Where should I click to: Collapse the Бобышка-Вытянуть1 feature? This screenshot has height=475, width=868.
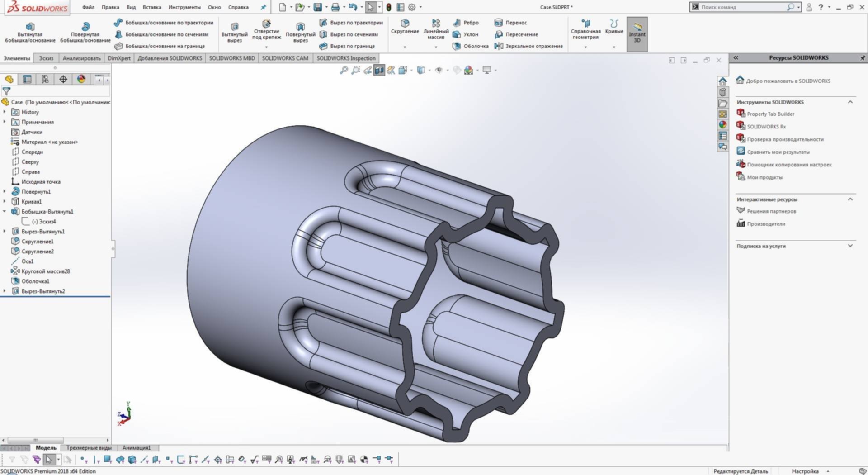pyautogui.click(x=5, y=211)
